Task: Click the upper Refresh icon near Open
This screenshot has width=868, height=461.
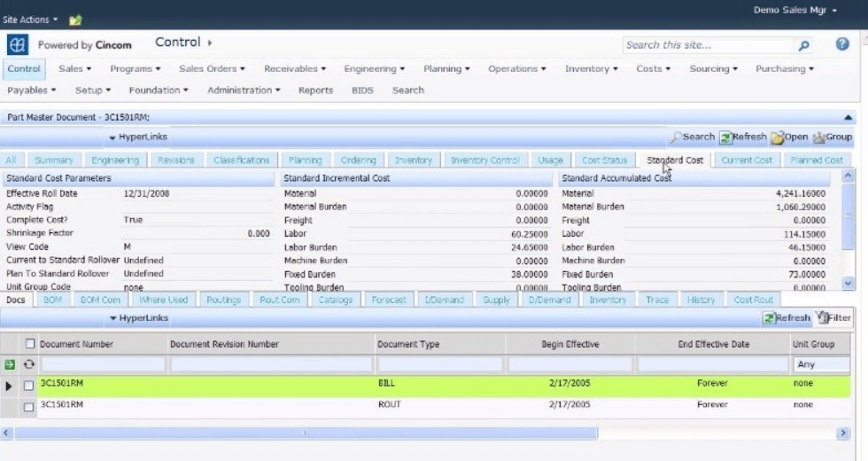Action: pos(725,137)
